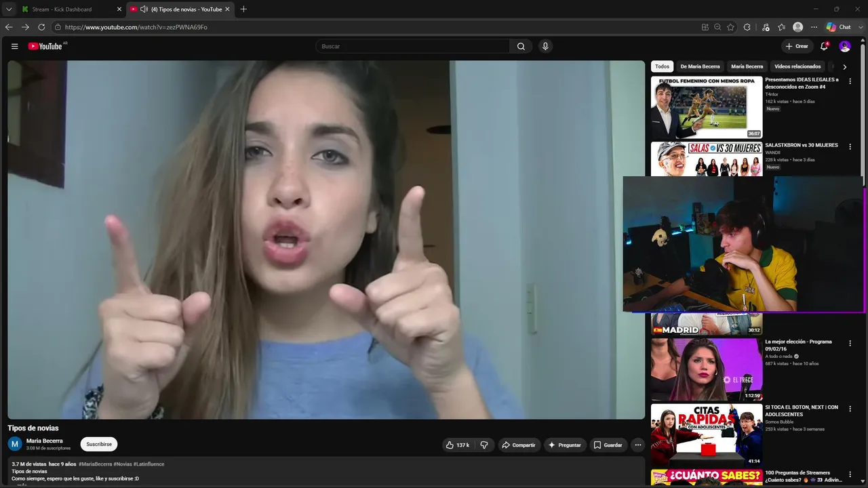Open options for SALASTKBRON vs 30 MUJERES

tap(850, 146)
